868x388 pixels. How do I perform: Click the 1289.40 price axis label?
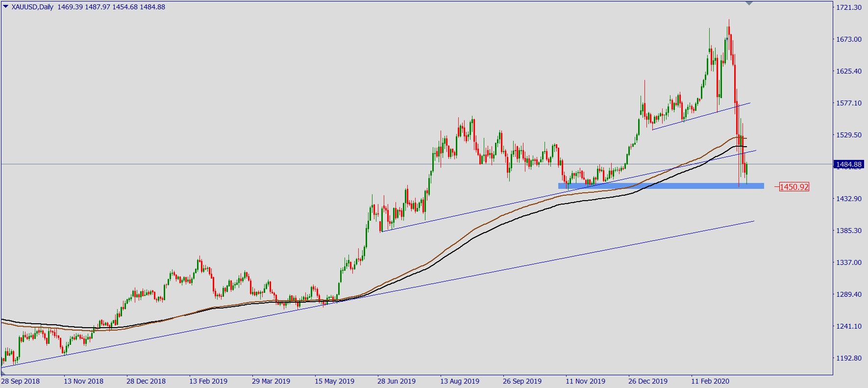pyautogui.click(x=849, y=294)
